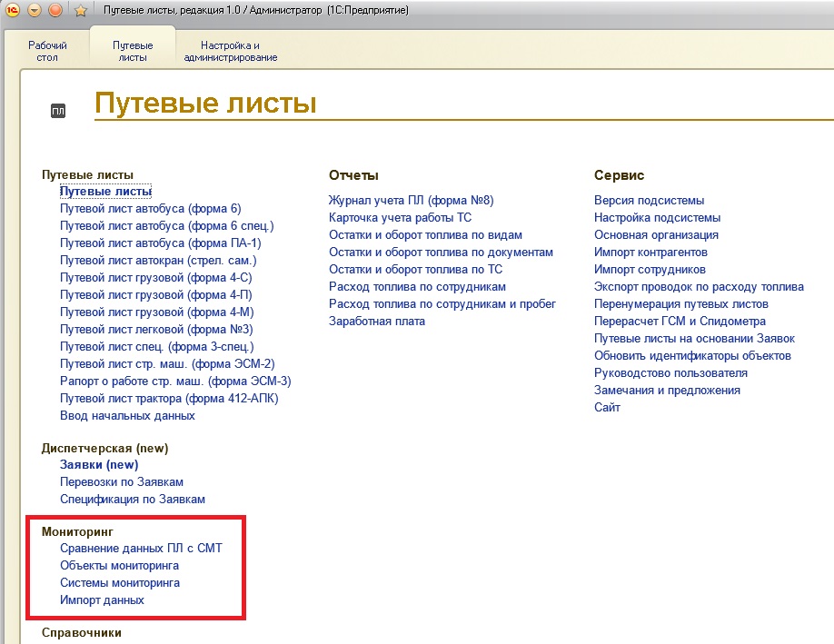Open the bold Путевые листы link

105,192
